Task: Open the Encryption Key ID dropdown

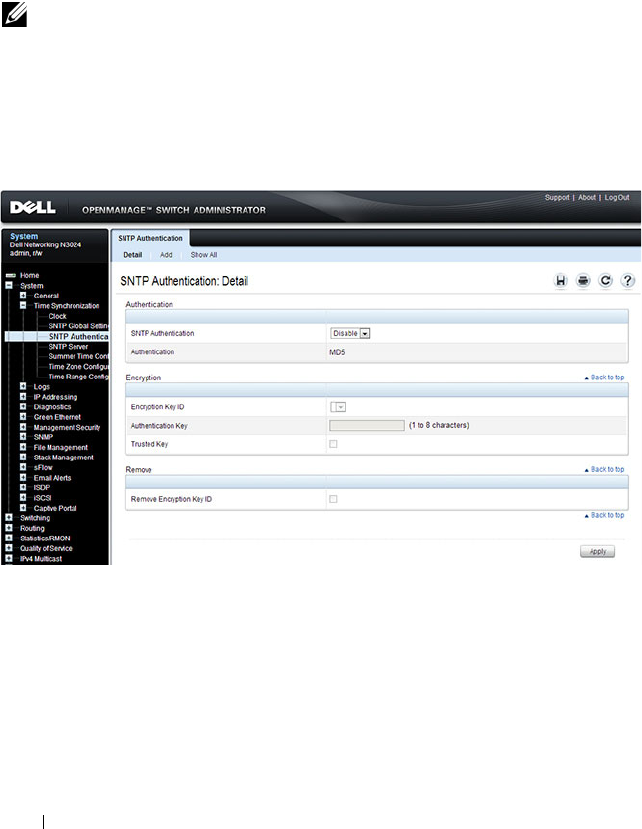Action: 338,407
